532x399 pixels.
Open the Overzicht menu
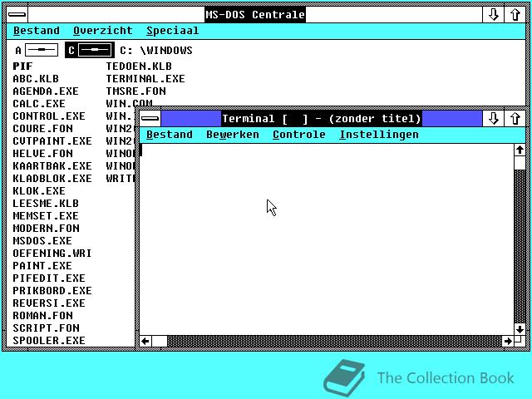tap(103, 31)
